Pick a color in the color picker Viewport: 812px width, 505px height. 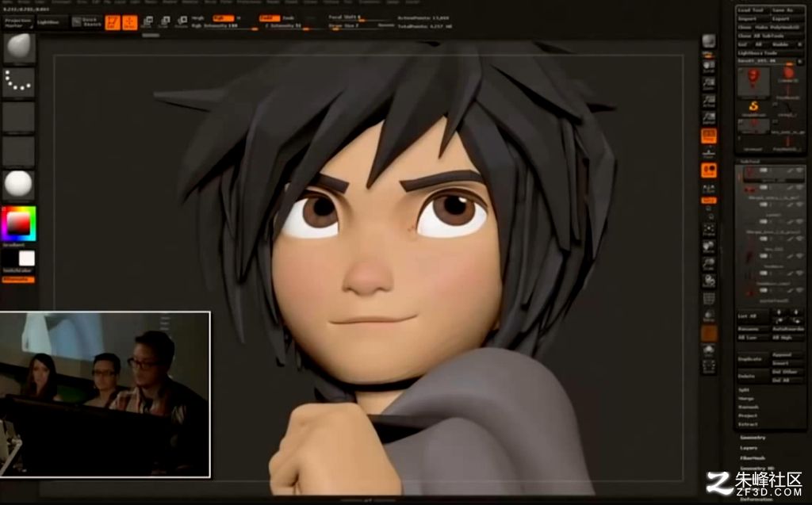pyautogui.click(x=19, y=224)
